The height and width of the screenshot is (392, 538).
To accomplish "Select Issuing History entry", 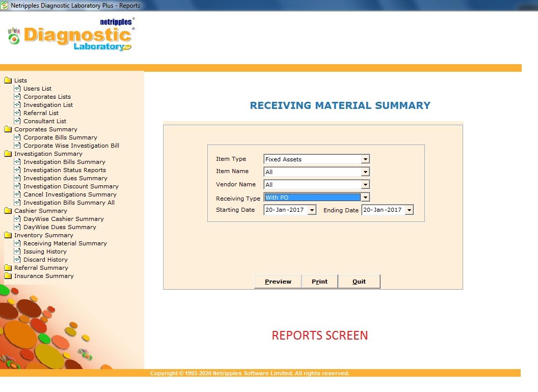I will (45, 251).
